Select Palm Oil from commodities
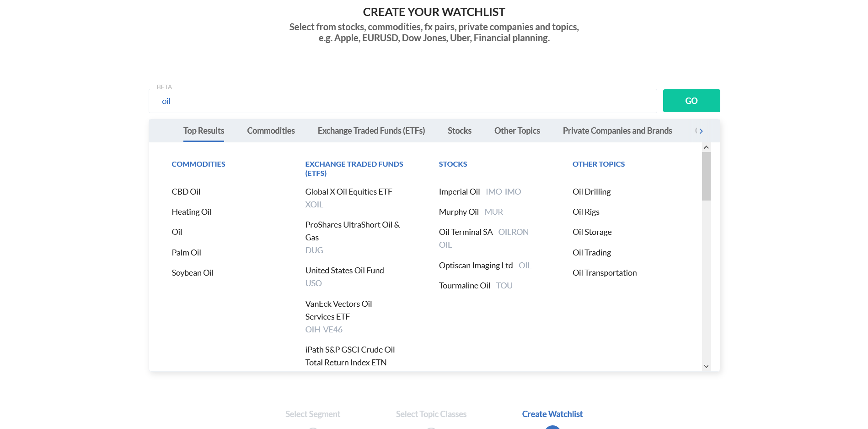 [186, 253]
